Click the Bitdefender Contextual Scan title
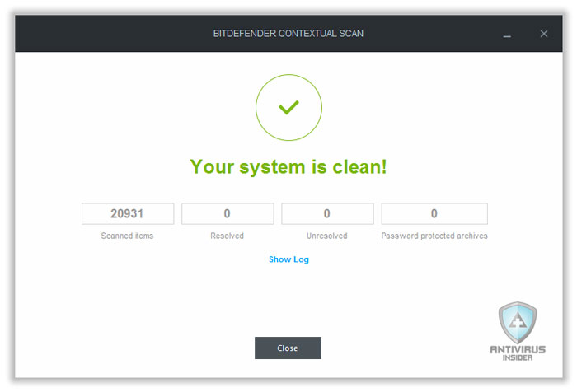 pos(288,34)
